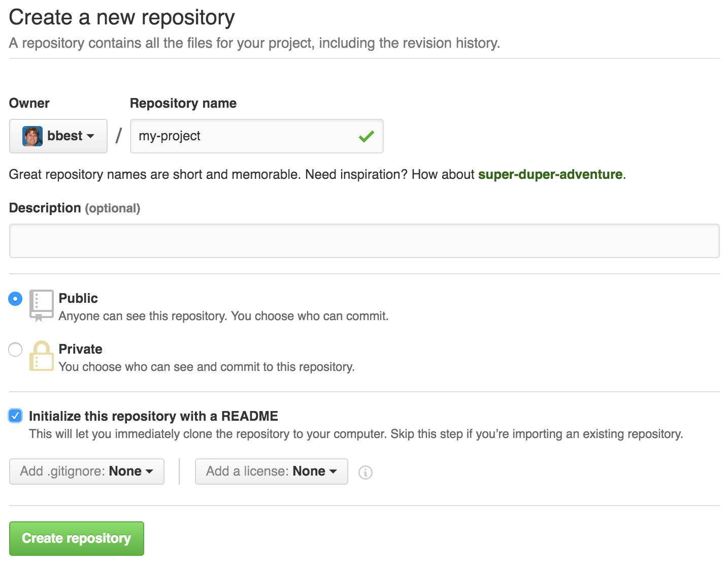This screenshot has height=564, width=728.
Task: Select the Public radio button
Action: (x=15, y=299)
